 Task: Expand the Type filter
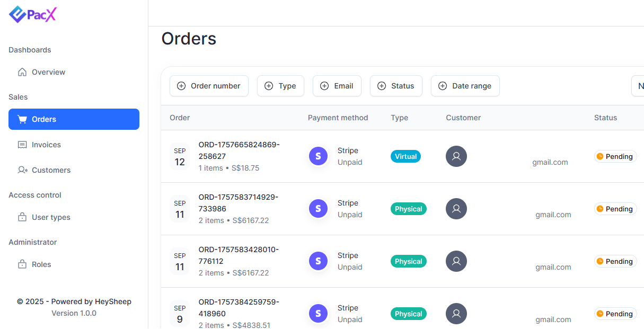[280, 86]
